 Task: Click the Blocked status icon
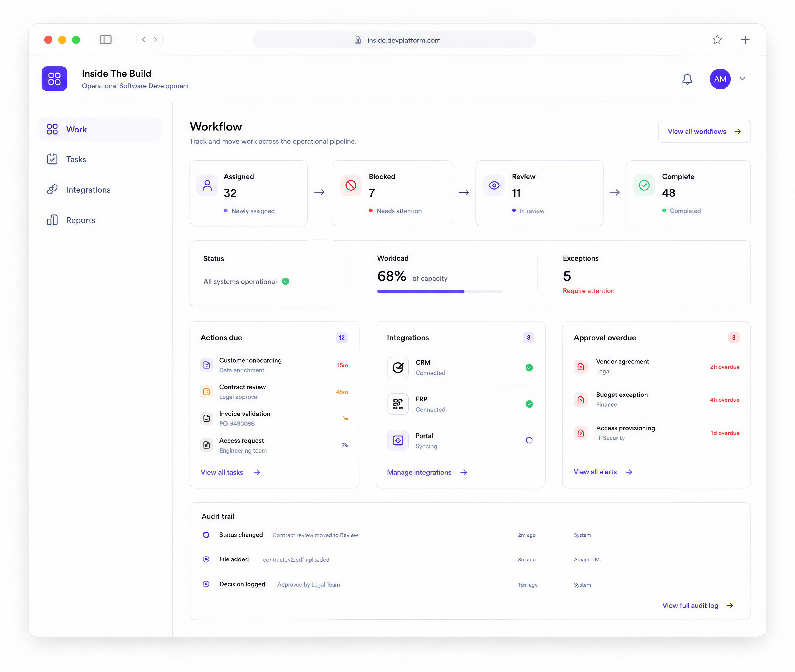(x=350, y=186)
